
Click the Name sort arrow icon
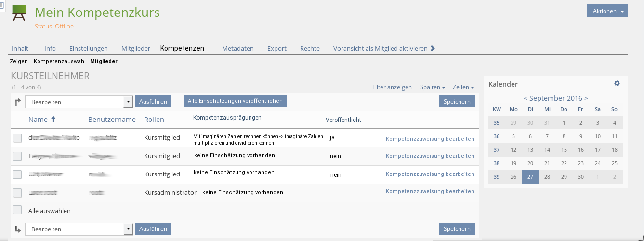(53, 119)
